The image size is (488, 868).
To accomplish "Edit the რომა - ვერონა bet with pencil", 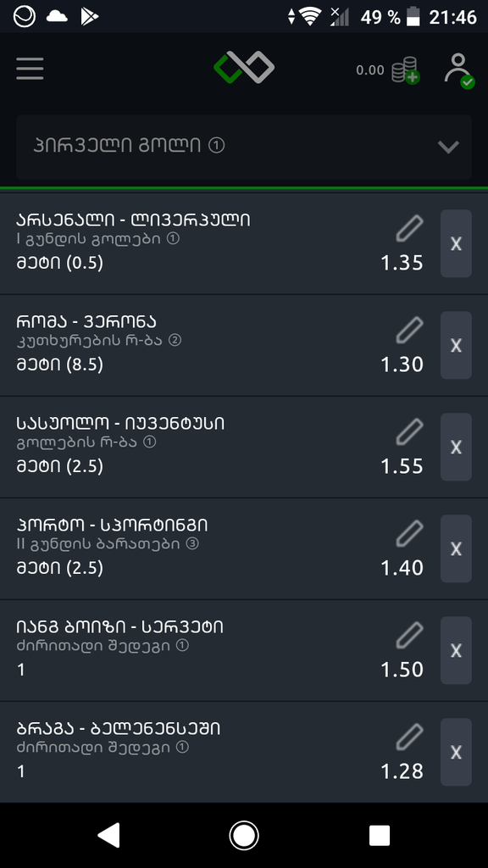I will (x=410, y=331).
